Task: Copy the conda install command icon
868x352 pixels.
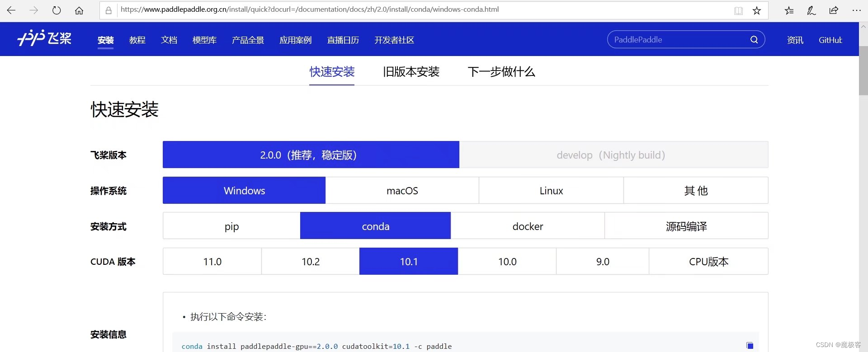Action: coord(750,346)
